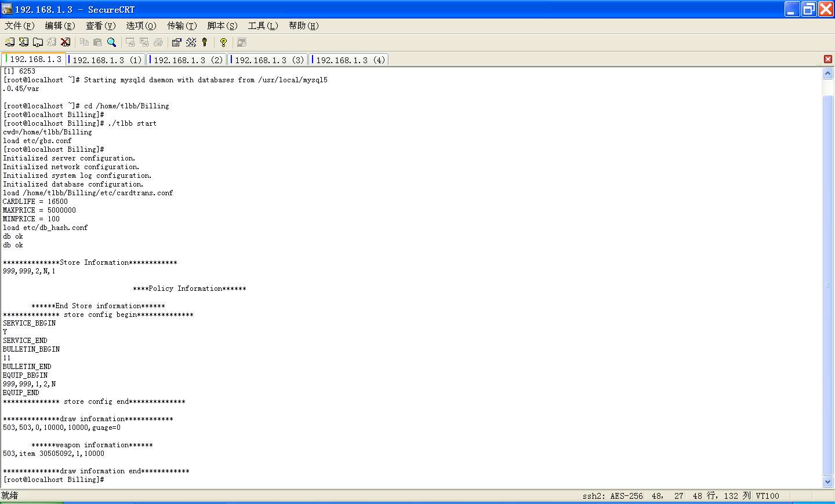Click the Public Key assistant key icon
Viewport: 835px width, 504px height.
click(x=205, y=42)
